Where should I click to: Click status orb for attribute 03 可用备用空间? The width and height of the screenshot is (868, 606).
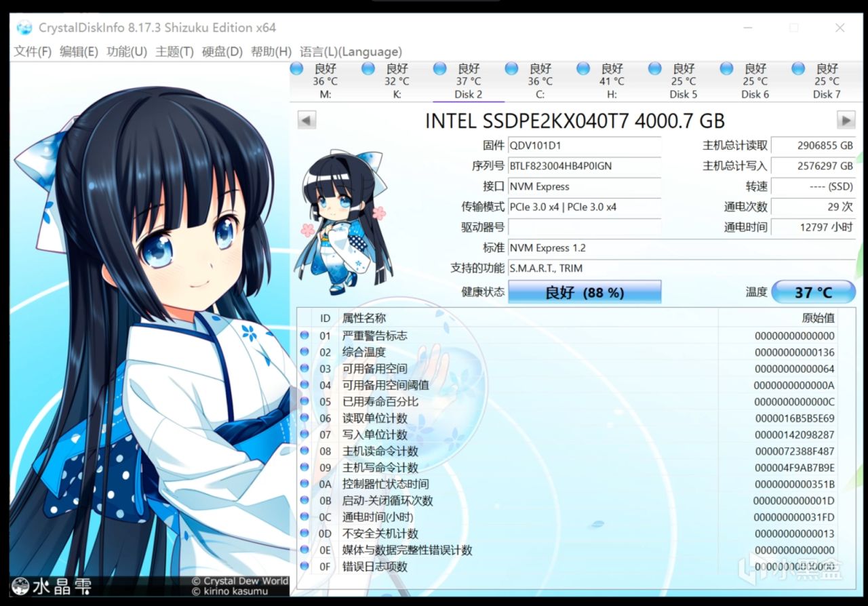[304, 369]
